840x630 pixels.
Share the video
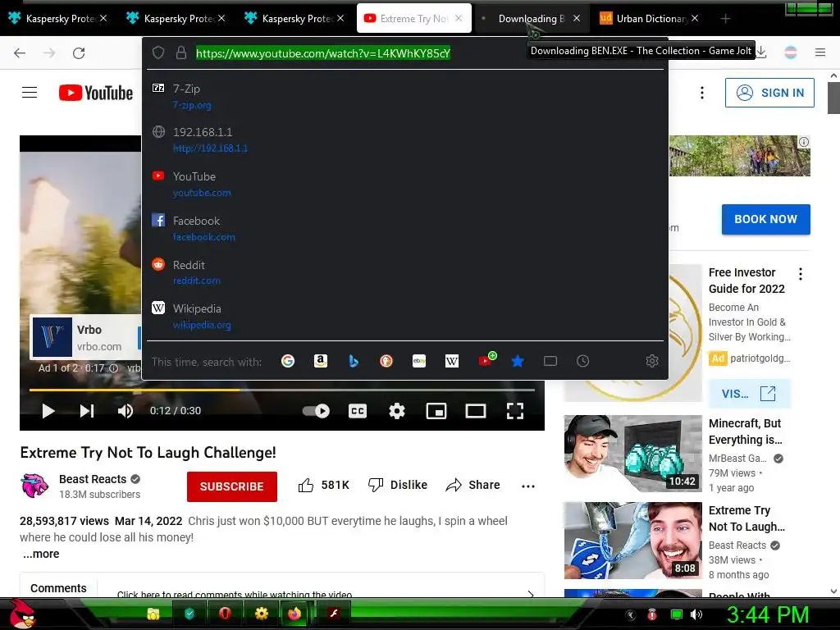pos(472,486)
